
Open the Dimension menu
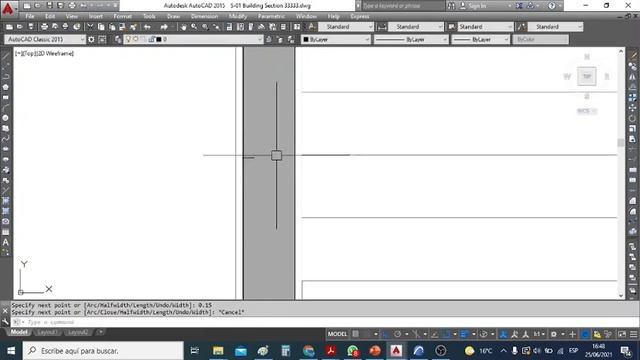204,16
